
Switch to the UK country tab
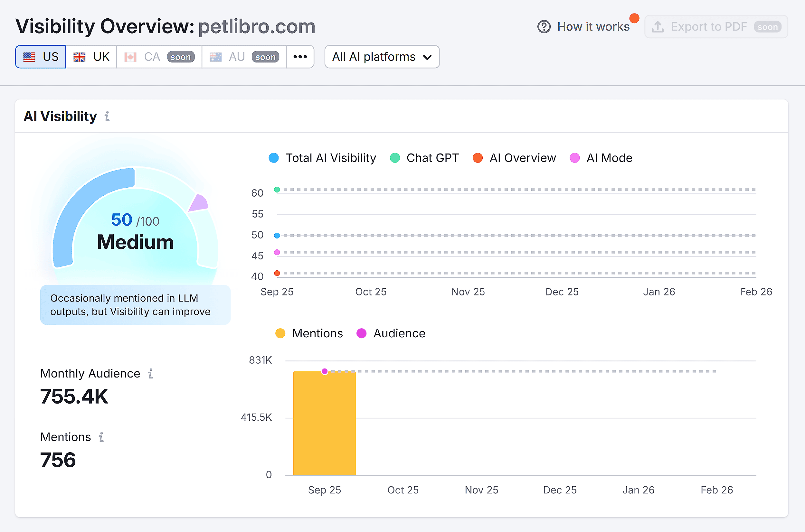click(91, 57)
